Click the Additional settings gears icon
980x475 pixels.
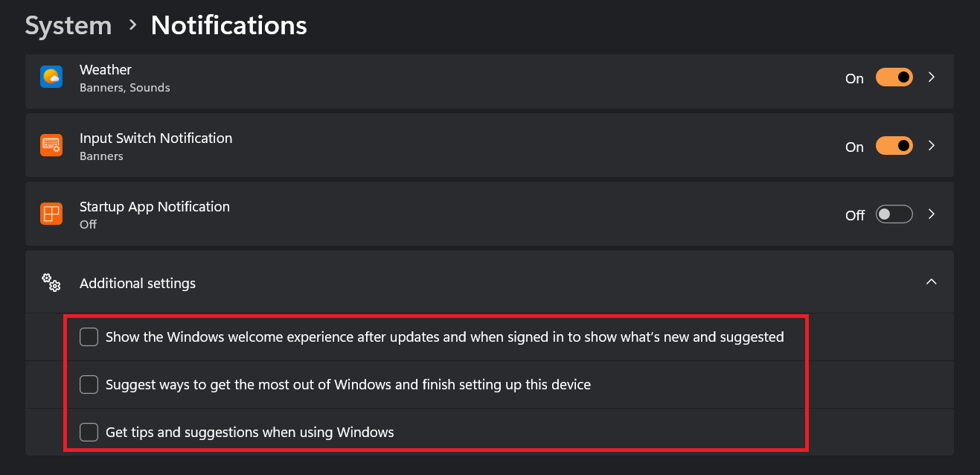point(51,283)
